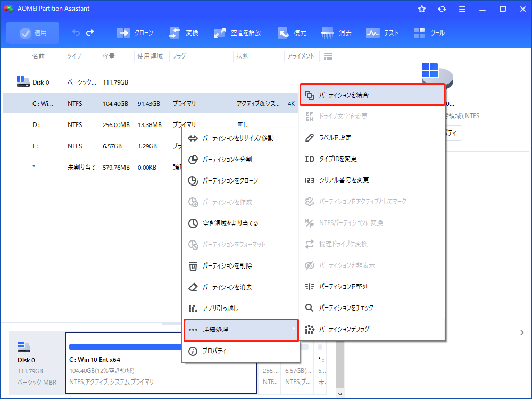Select 空き領域を割り当てる menu item

click(241, 223)
